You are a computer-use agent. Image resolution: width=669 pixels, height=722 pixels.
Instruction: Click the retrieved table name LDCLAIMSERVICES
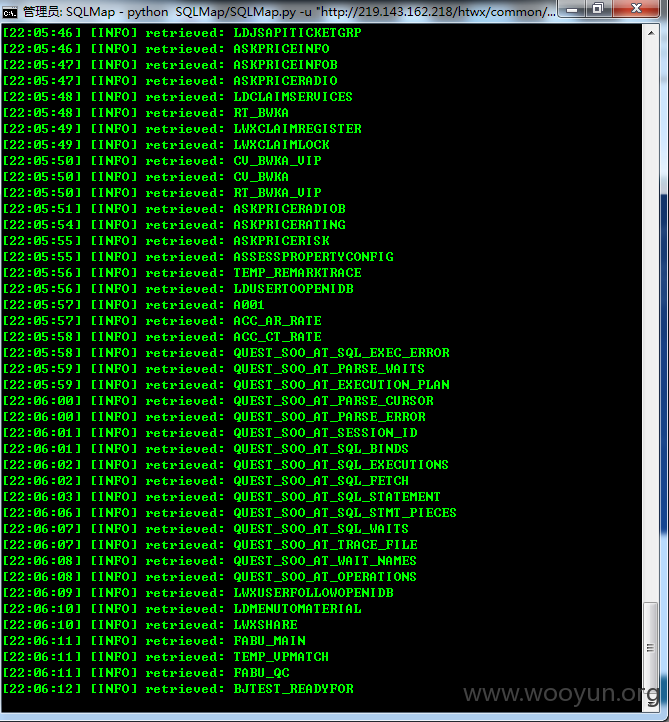pos(293,97)
